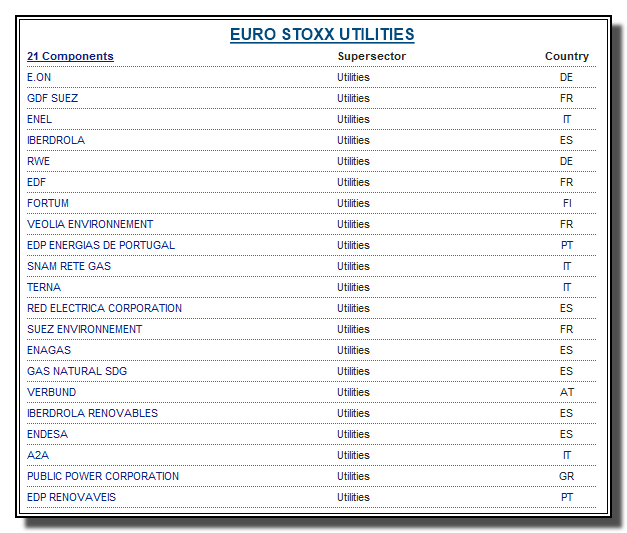Click IT country code in ENEL row
Viewport: 627px width, 533px height.
pos(567,119)
